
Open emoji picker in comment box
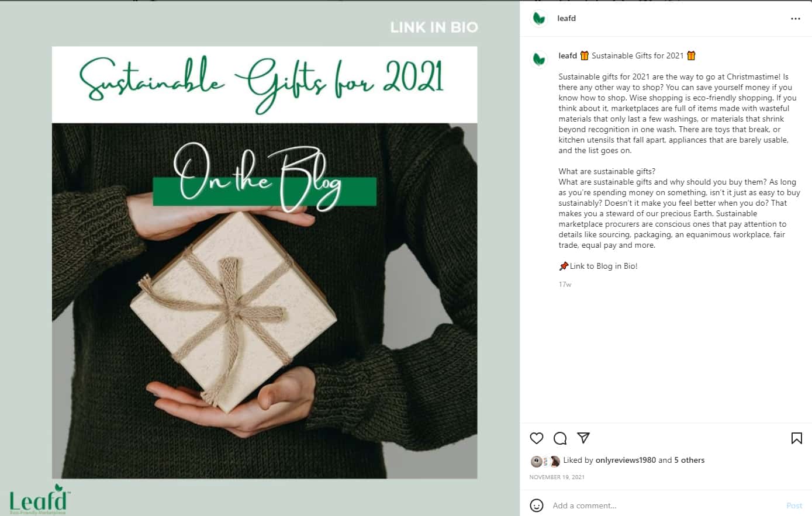tap(537, 505)
